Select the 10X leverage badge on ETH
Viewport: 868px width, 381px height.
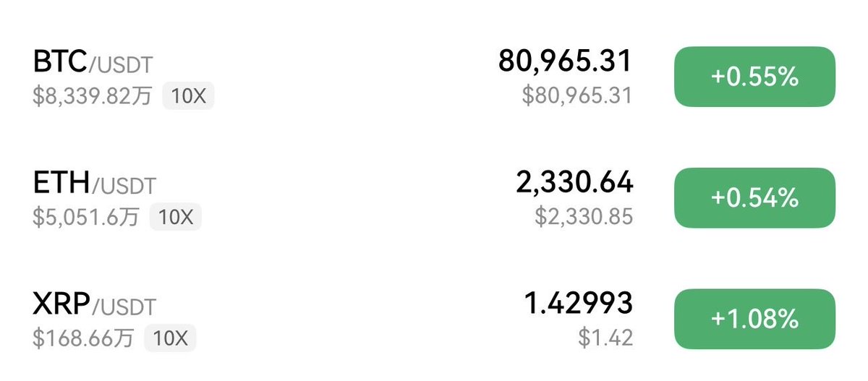pos(175,217)
